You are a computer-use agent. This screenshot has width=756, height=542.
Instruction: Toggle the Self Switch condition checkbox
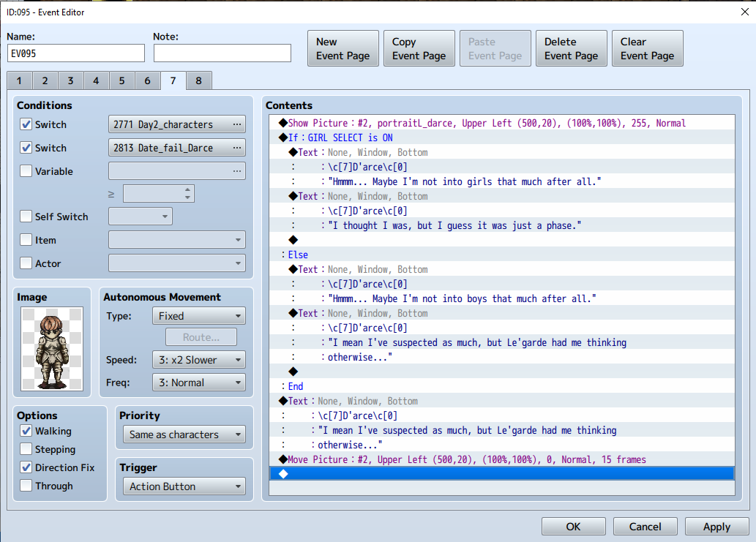(26, 217)
